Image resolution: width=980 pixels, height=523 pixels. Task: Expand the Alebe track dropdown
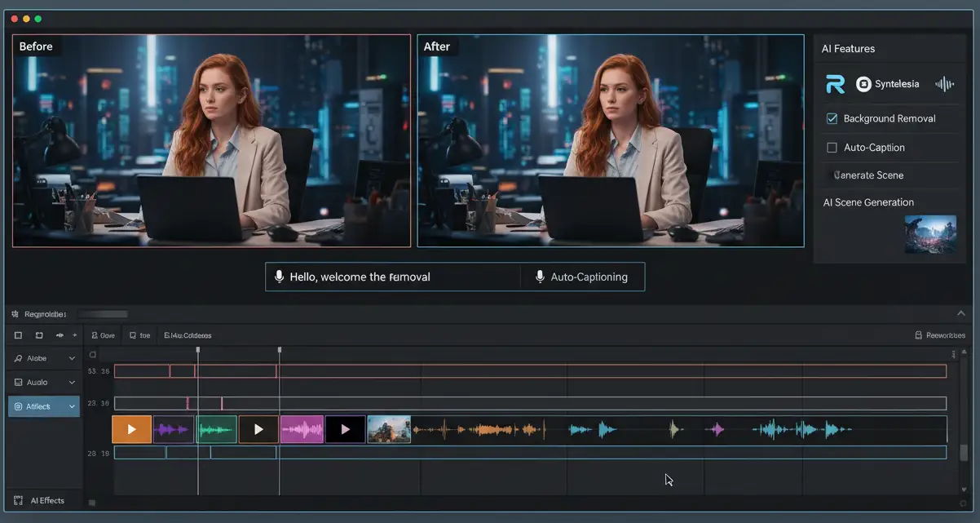tap(71, 357)
